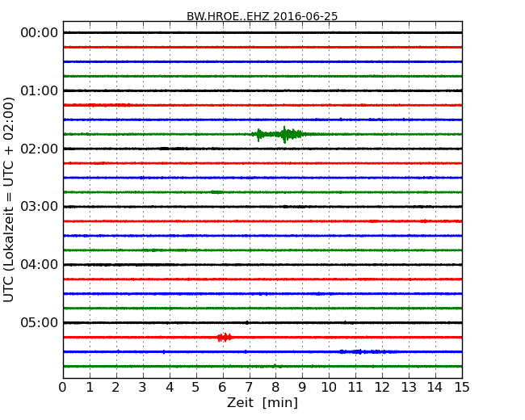Click the plot title BW.HROE..EHZ 2016-06-25

click(x=262, y=16)
